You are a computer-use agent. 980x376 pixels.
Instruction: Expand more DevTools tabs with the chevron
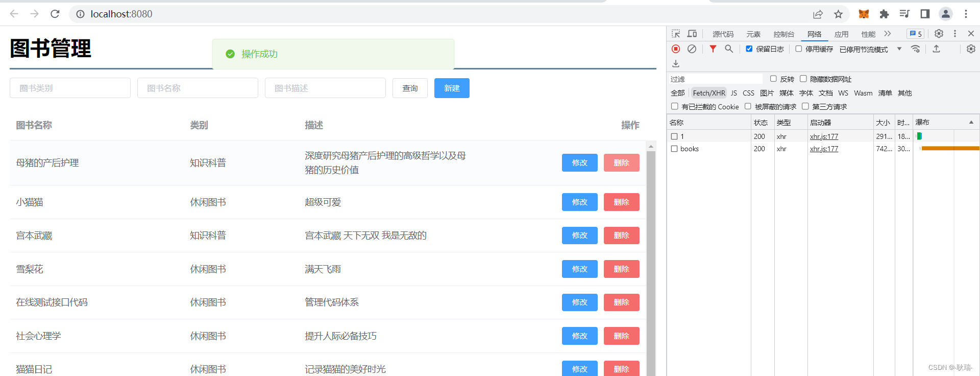(x=888, y=34)
